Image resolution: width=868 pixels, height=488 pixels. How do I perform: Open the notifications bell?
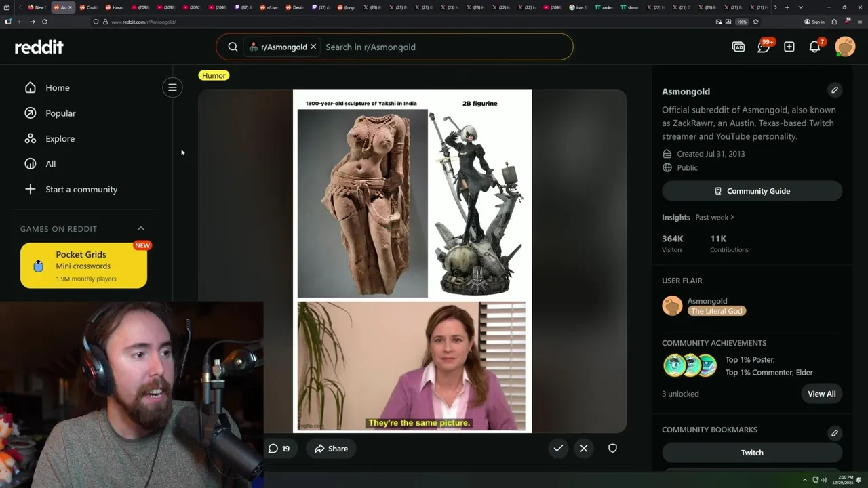click(x=815, y=47)
